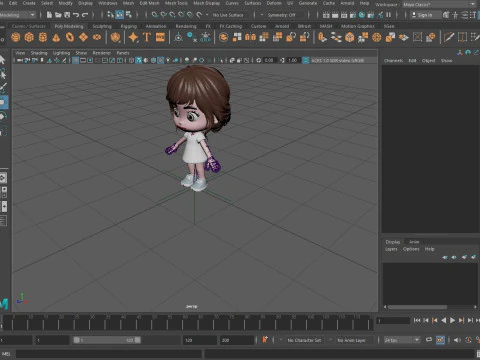Click the Combine meshes shelf icon
Image resolution: width=480 pixels, height=360 pixels.
224,37
